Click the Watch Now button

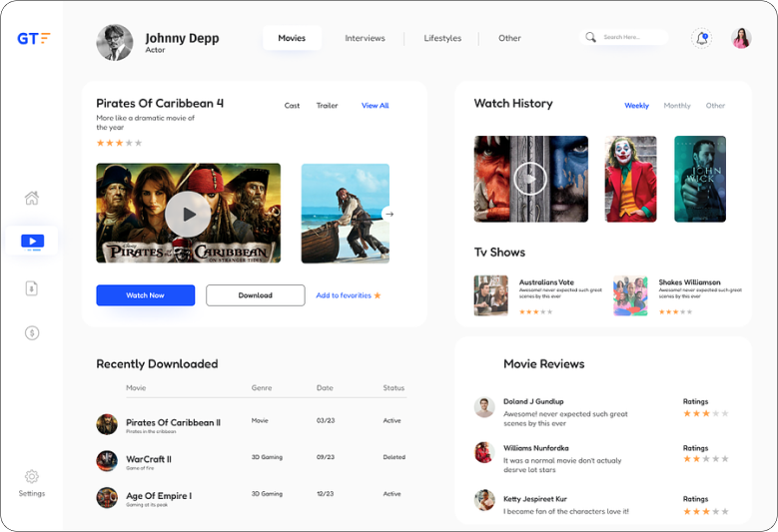point(146,295)
